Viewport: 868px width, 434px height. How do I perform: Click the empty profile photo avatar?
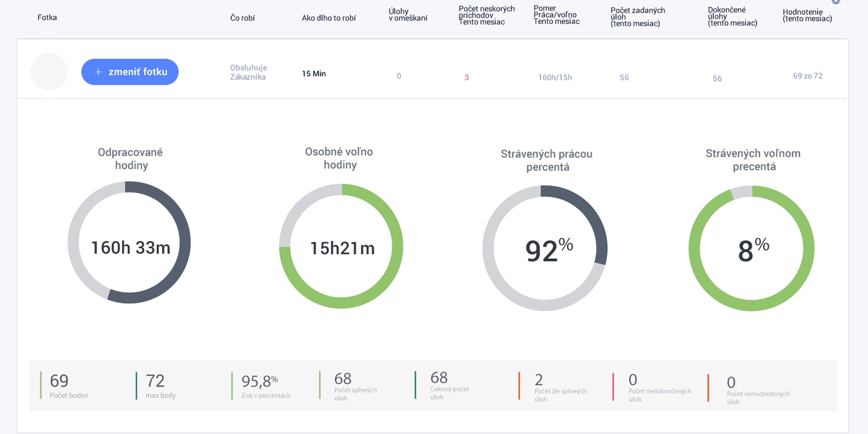49,71
